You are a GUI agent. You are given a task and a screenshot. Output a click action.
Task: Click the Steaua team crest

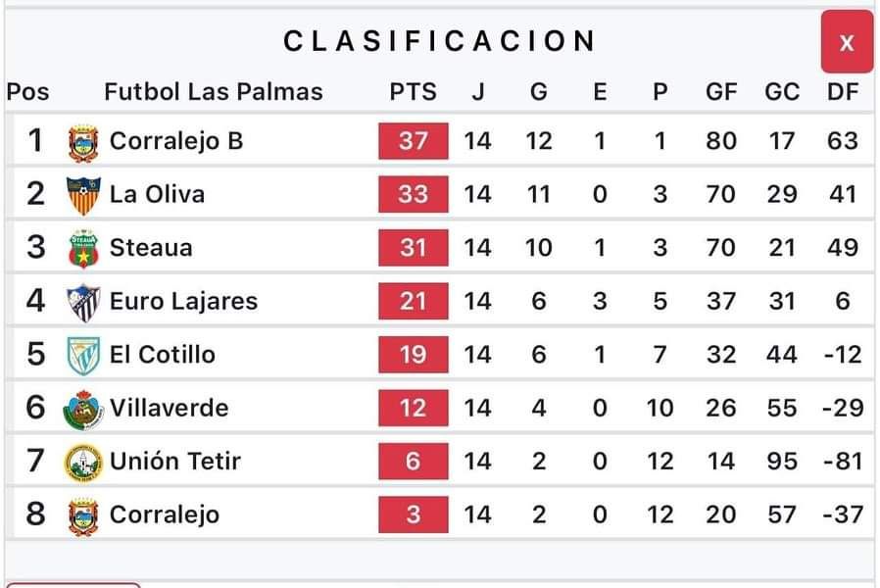83,249
